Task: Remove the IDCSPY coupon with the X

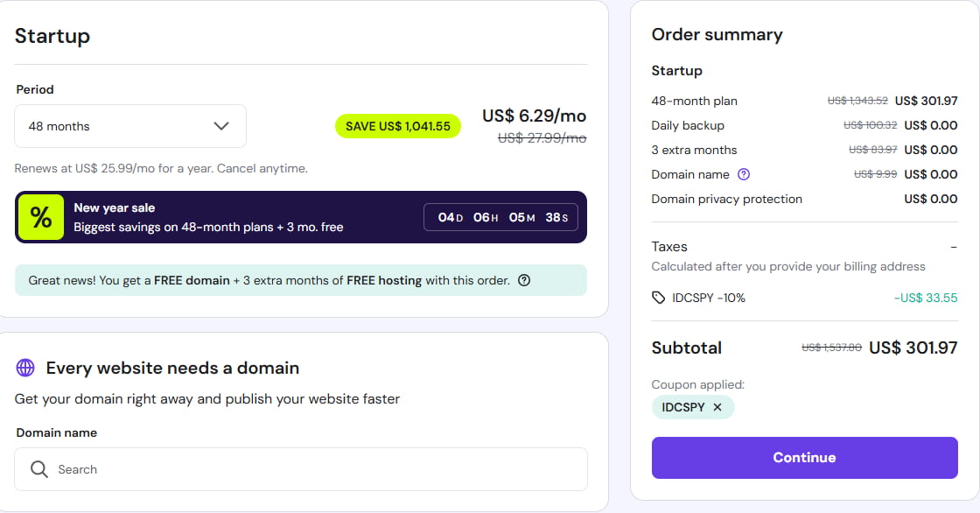Action: click(717, 407)
